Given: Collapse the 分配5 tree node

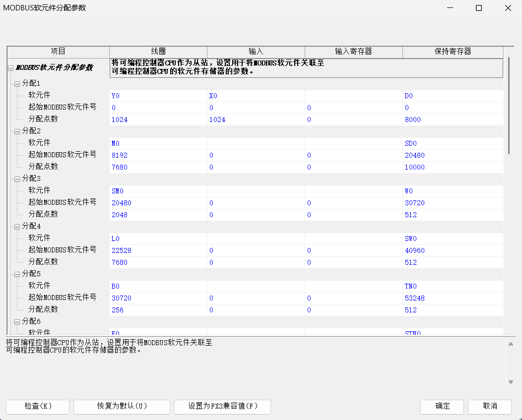Looking at the screenshot, I should [x=17, y=274].
